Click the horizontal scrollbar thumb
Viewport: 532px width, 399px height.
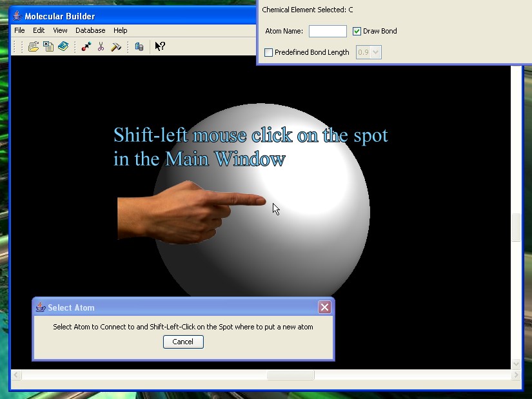point(290,375)
